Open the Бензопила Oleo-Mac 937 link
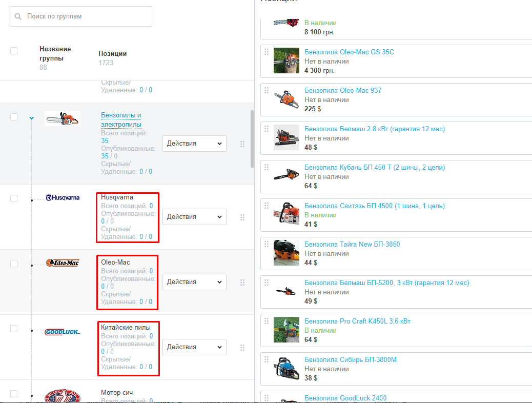This screenshot has height=403, width=532. 343,90
